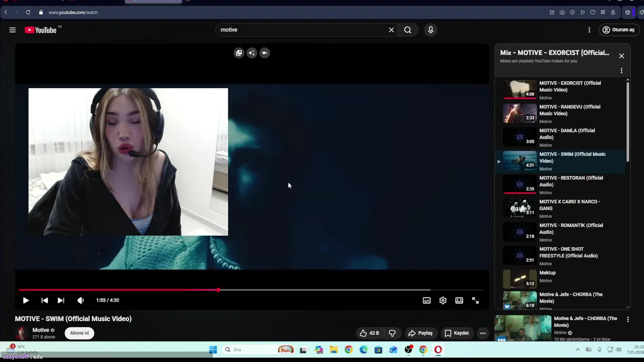644x362 pixels.
Task: Open MOTIVE X CAIRO X NARCO - GANG
Action: [x=561, y=208]
